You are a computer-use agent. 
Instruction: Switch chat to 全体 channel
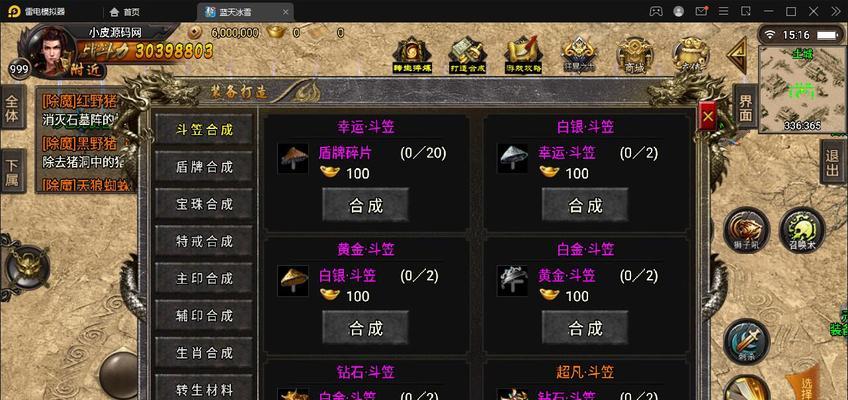(12, 107)
